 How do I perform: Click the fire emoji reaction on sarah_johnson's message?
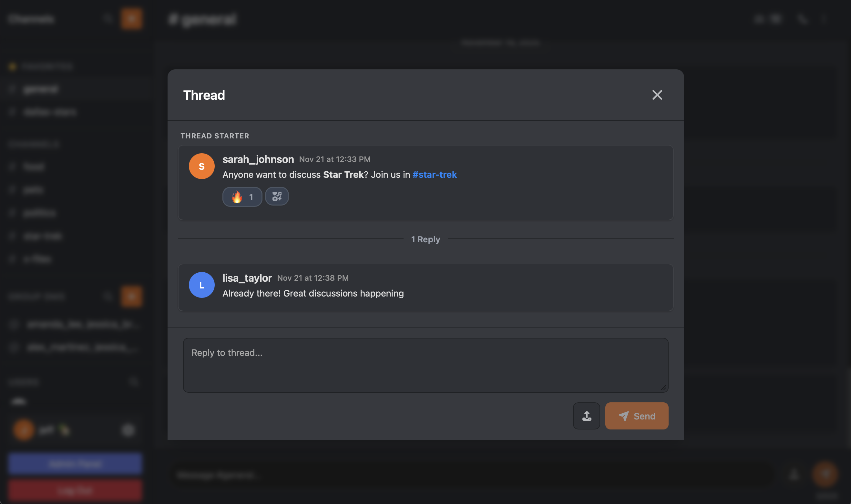click(242, 197)
